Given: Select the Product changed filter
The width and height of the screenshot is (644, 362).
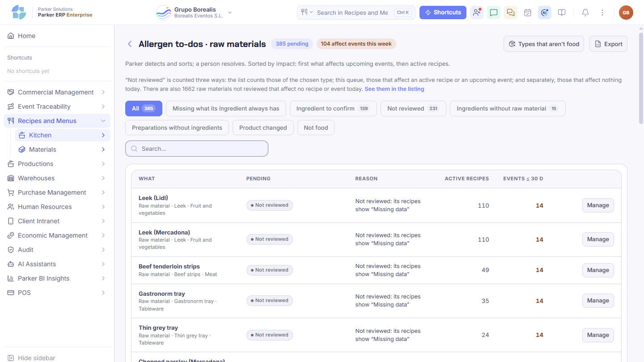Looking at the screenshot, I should click(263, 128).
